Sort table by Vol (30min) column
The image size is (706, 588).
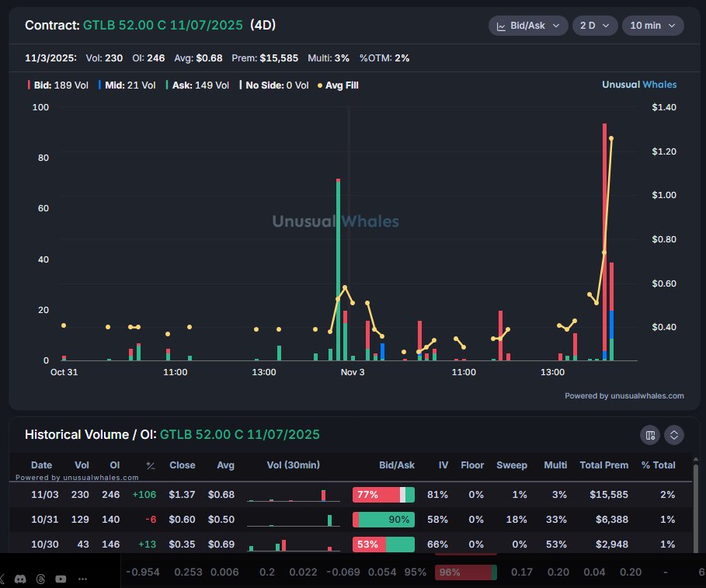293,465
